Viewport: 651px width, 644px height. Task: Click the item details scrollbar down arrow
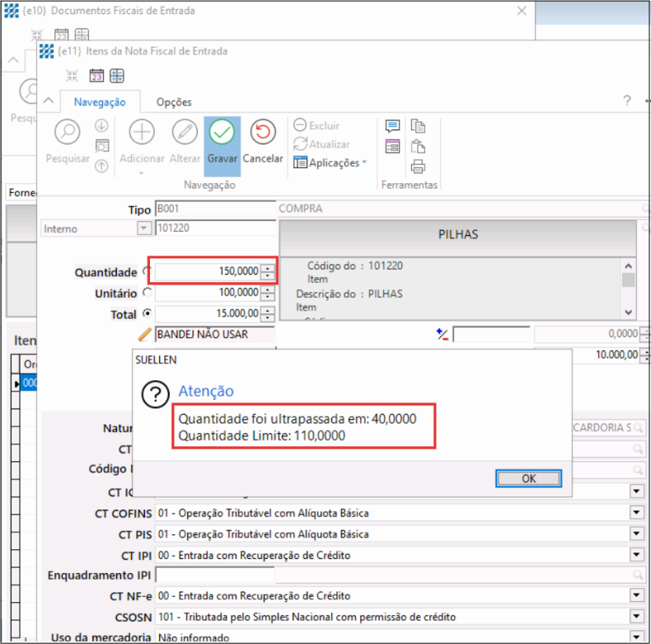pos(629,312)
